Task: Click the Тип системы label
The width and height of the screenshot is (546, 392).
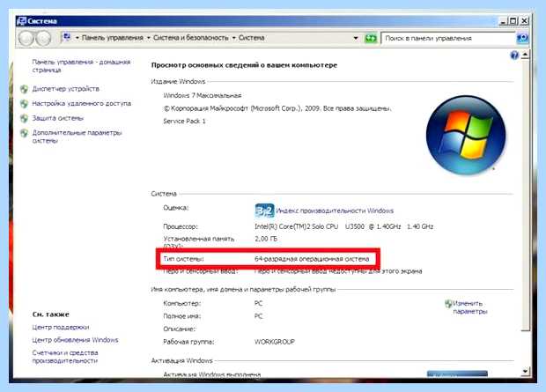Action: pyautogui.click(x=183, y=259)
